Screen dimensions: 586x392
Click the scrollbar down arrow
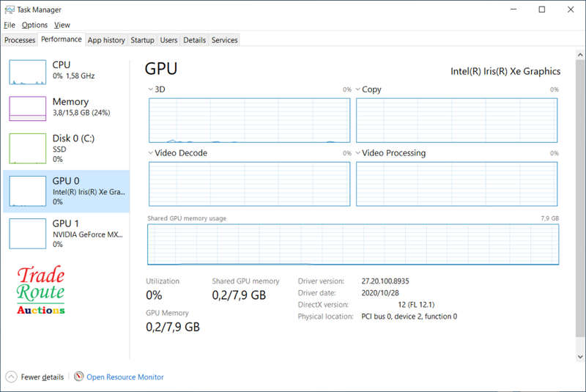click(x=580, y=357)
